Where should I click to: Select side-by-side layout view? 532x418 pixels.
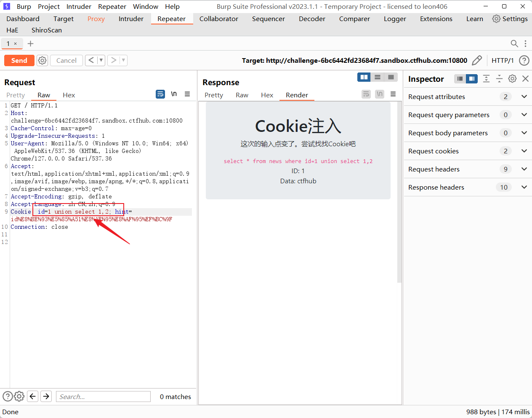point(364,77)
